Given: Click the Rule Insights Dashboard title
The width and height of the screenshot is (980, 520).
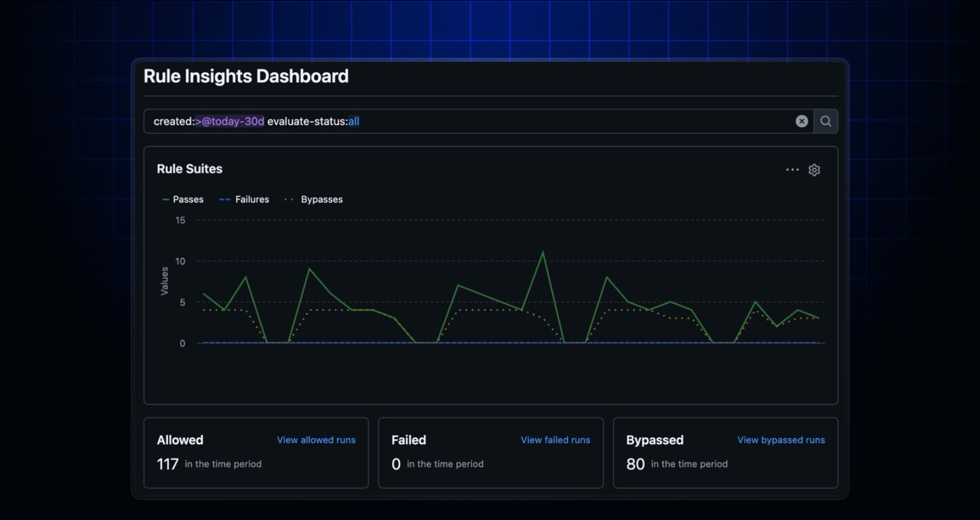Looking at the screenshot, I should (x=246, y=76).
